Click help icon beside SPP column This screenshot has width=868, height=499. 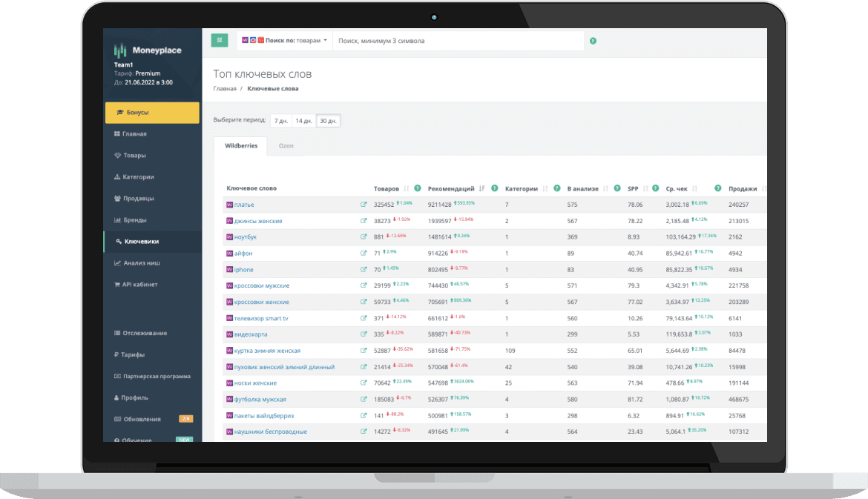pyautogui.click(x=655, y=188)
